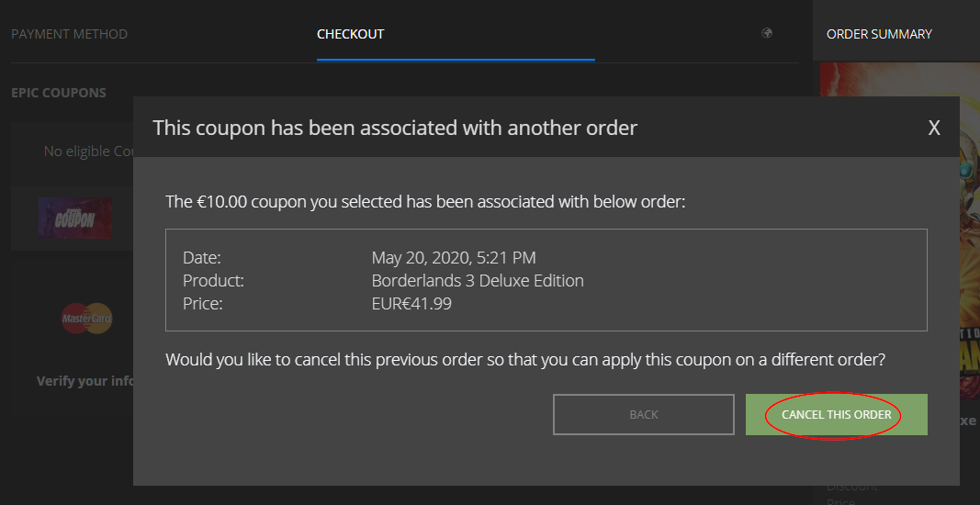Open the Checkout tab

350,34
